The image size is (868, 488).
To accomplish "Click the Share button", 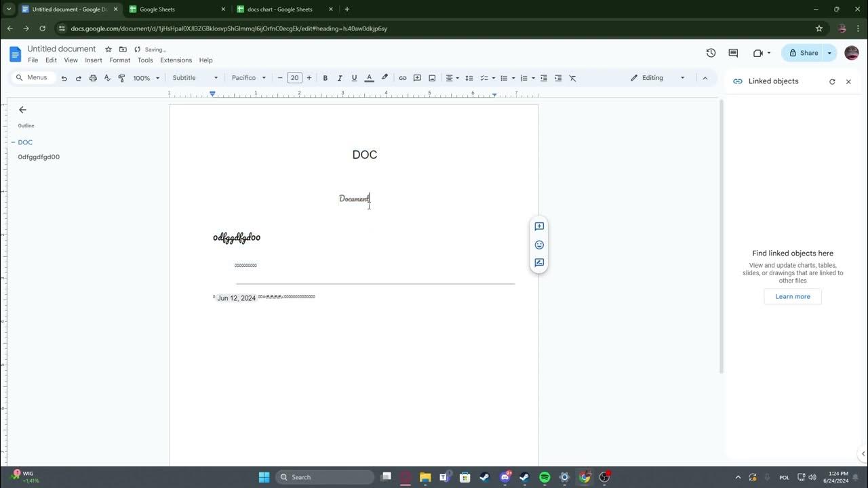I will click(x=803, y=53).
